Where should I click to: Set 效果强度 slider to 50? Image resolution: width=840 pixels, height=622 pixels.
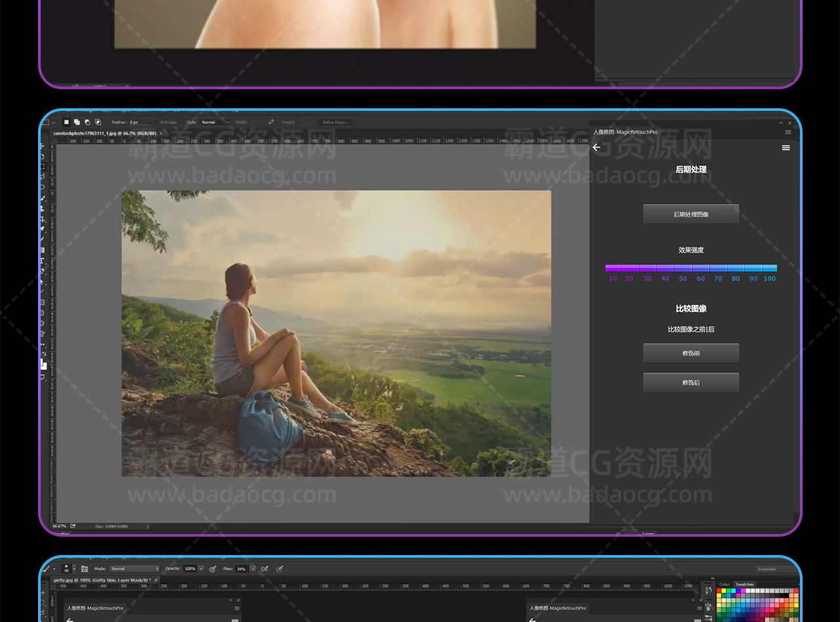[x=682, y=268]
